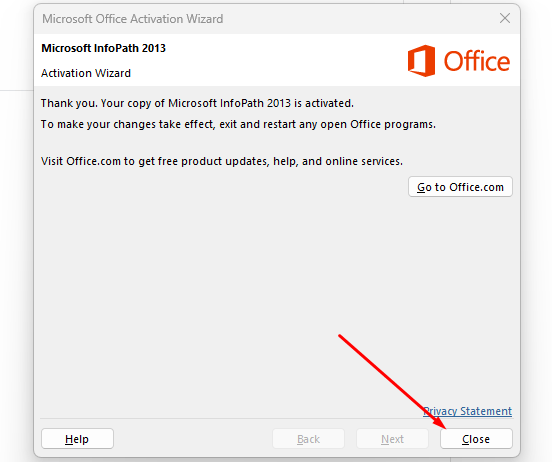552x462 pixels.
Task: Click the orange Office logo icon
Action: click(421, 61)
